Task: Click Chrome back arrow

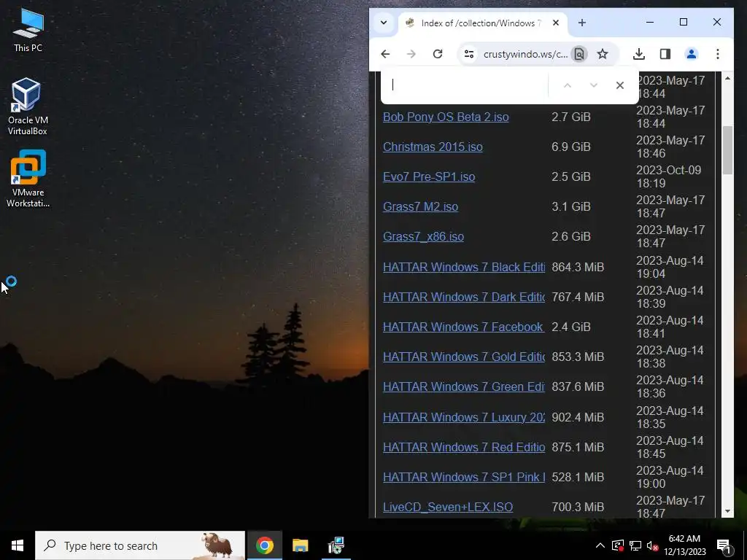Action: click(x=385, y=54)
